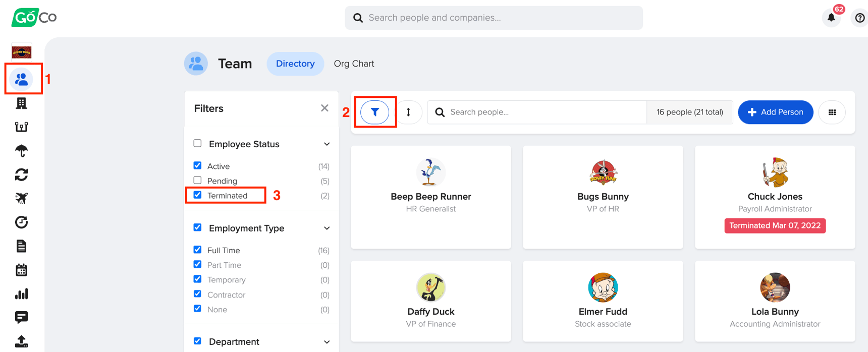Open the reports bar chart icon
868x352 pixels.
tap(21, 294)
